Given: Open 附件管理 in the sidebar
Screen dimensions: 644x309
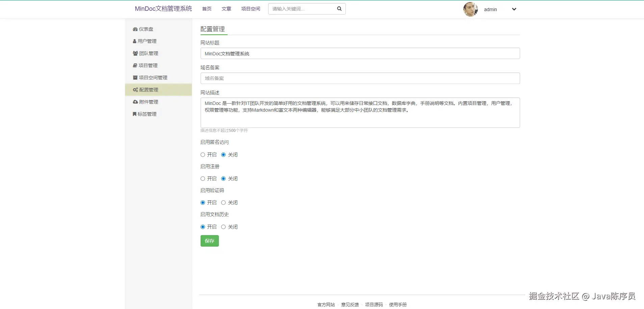Looking at the screenshot, I should (x=158, y=102).
